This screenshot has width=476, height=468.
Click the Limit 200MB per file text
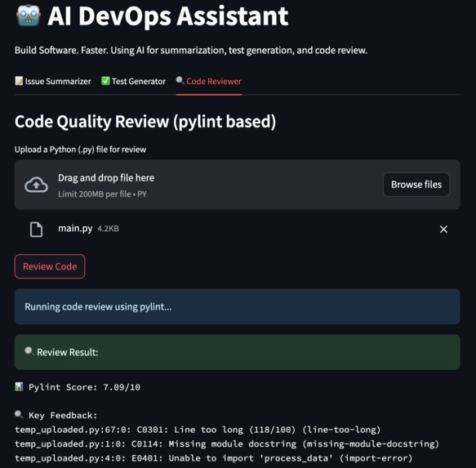click(x=102, y=194)
